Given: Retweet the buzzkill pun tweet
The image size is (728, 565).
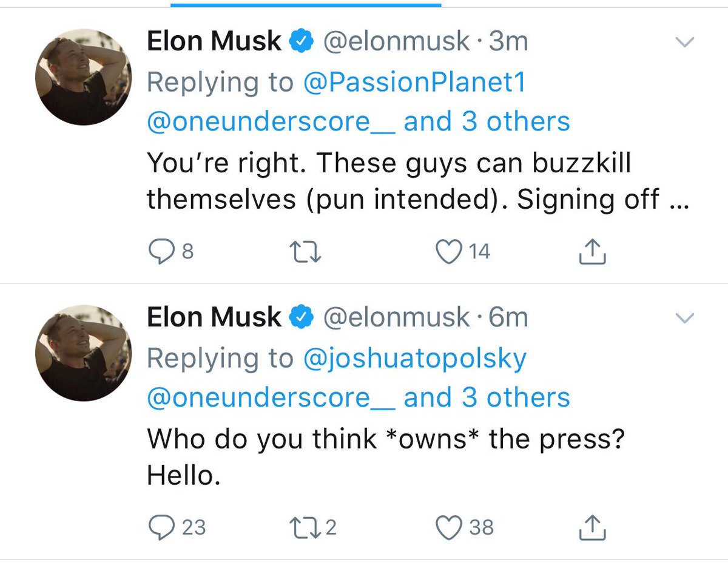Looking at the screenshot, I should click(x=305, y=251).
